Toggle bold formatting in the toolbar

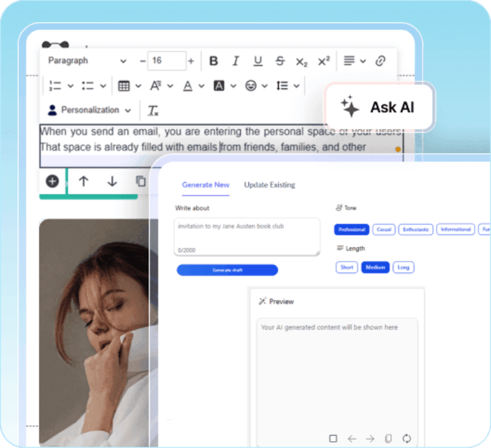[x=214, y=61]
